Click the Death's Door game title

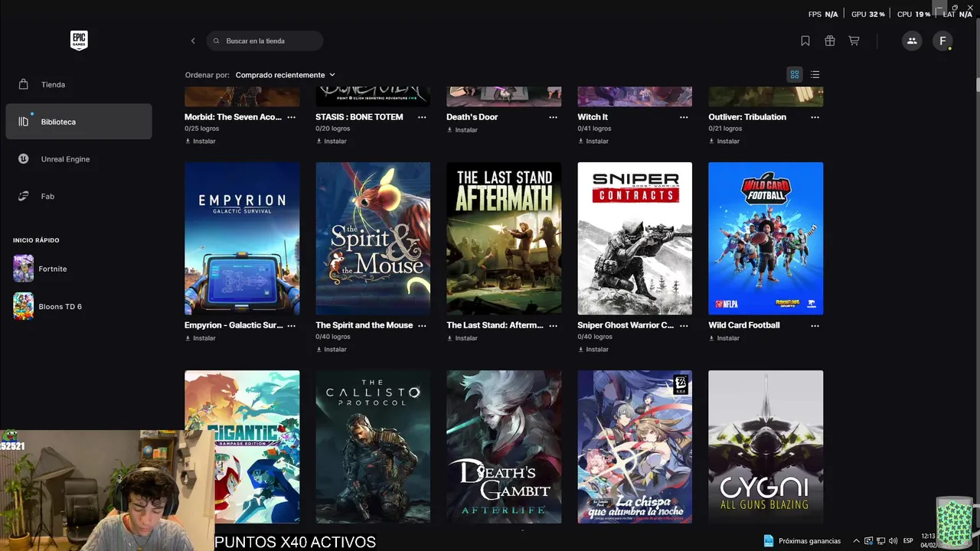472,117
